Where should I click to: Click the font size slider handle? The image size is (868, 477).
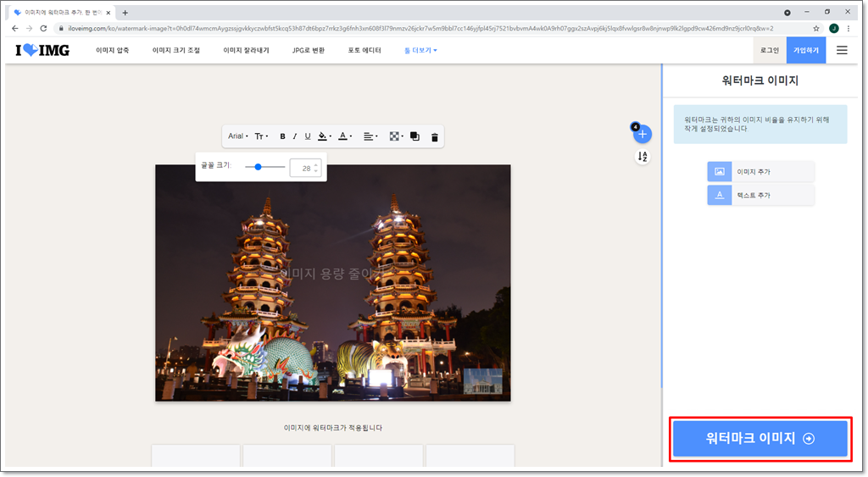pyautogui.click(x=258, y=167)
